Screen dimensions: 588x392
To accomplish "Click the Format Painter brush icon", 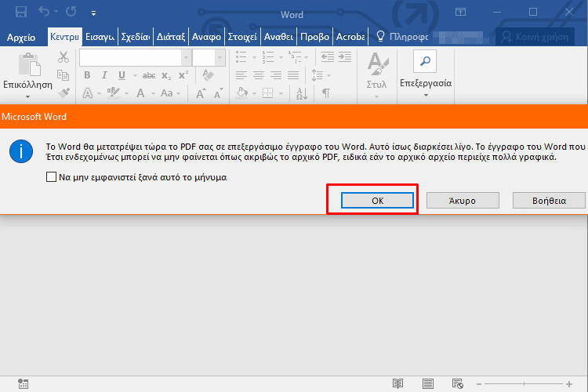I will point(64,93).
